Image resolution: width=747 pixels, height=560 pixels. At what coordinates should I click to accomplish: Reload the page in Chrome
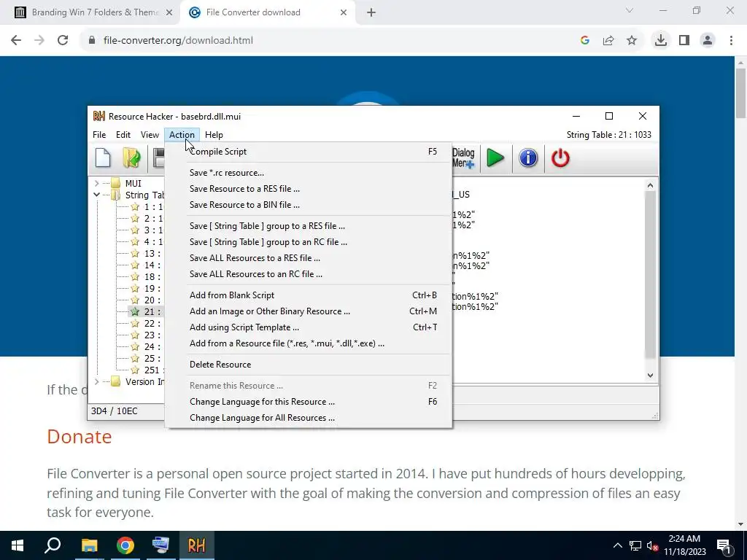coord(63,41)
